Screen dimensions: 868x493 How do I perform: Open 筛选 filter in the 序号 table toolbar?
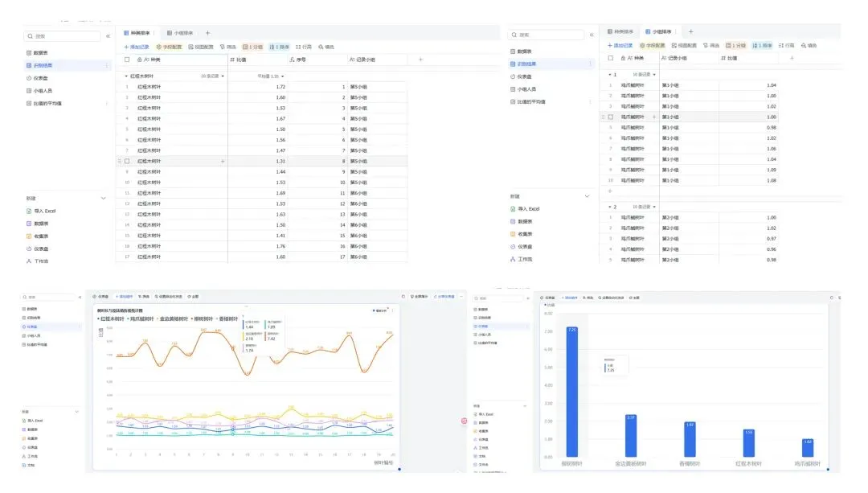[228, 47]
